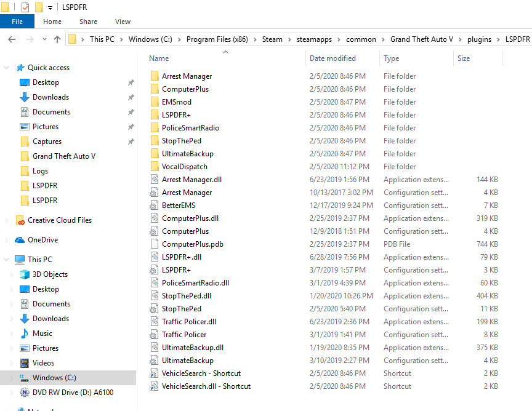Select the Arrest Manager folder icon
The image size is (532, 411).
pos(155,76)
